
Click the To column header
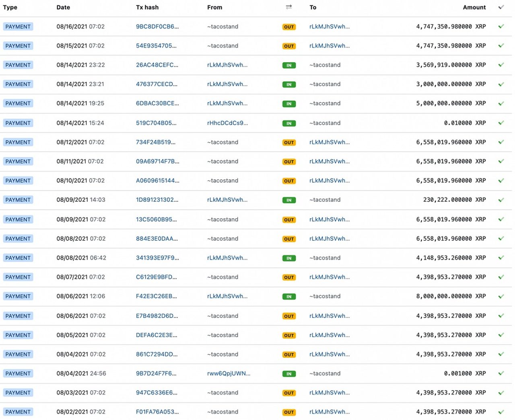point(313,7)
